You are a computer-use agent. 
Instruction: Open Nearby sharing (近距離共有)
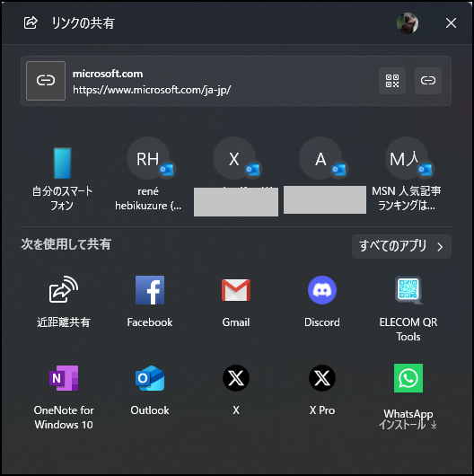(x=63, y=301)
